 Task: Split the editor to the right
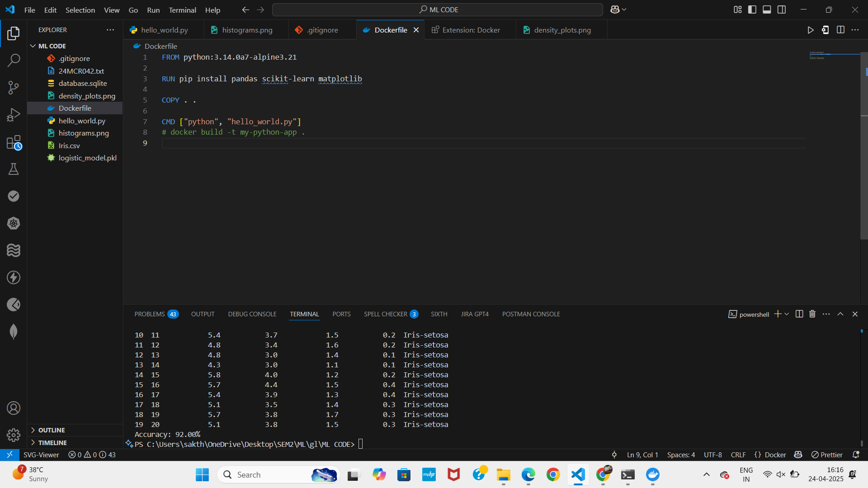[840, 30]
